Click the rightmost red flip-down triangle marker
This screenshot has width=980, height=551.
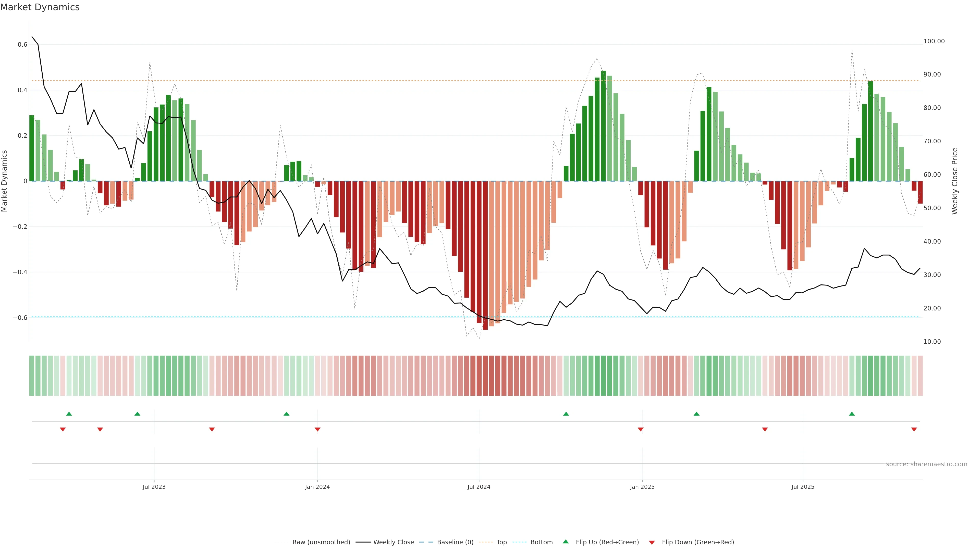914,429
